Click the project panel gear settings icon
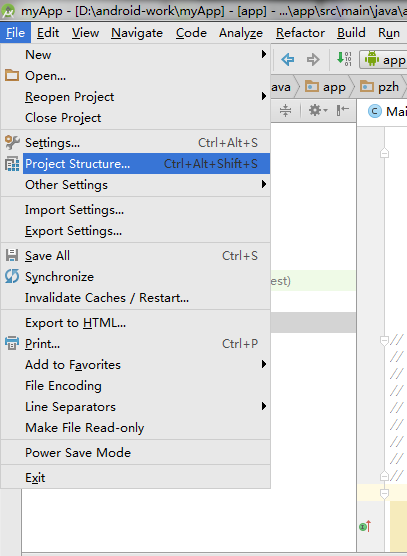407x556 pixels. click(x=318, y=110)
